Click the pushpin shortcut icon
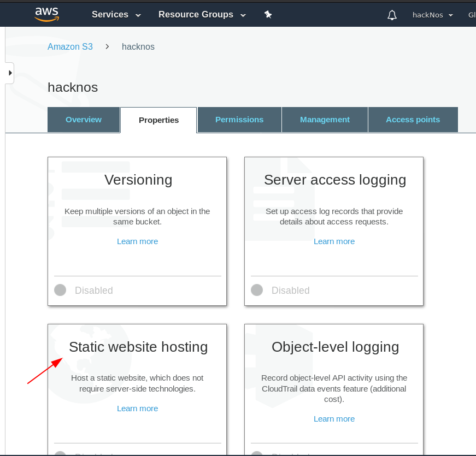The height and width of the screenshot is (456, 476). pos(268,14)
